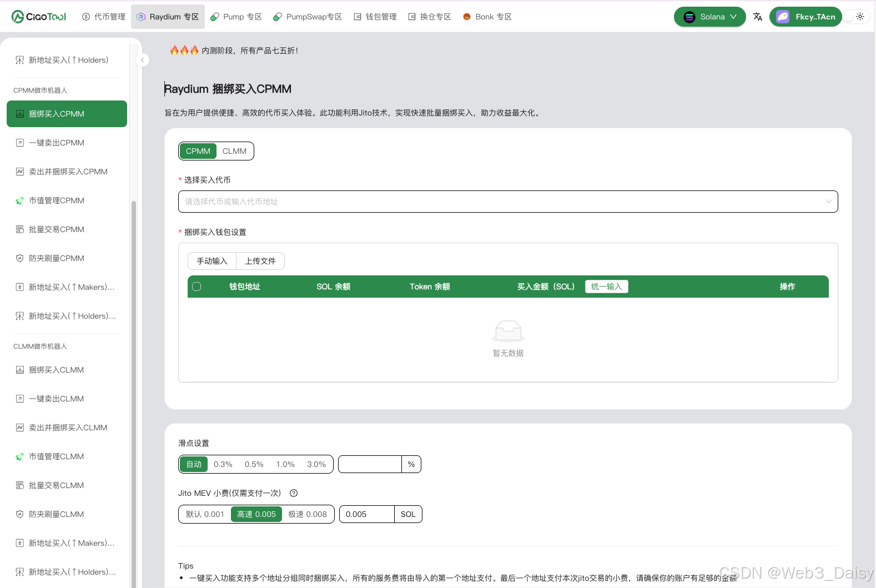This screenshot has height=588, width=876.
Task: Select 默认 0.001 Jito tip option
Action: (205, 514)
